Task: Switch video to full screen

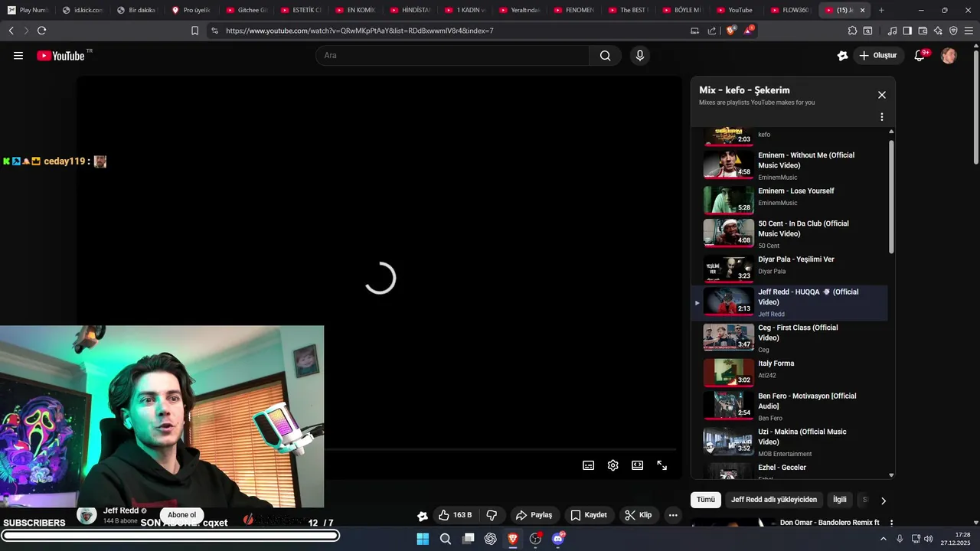Action: (661, 465)
